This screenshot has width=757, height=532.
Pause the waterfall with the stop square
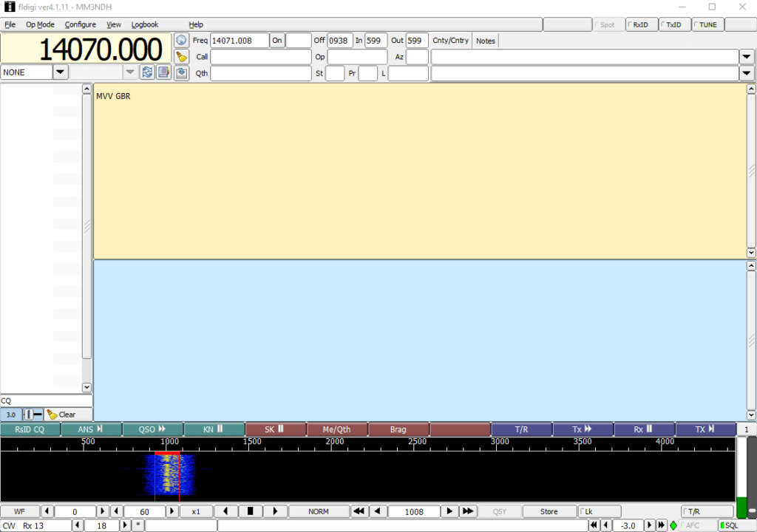tap(250, 511)
